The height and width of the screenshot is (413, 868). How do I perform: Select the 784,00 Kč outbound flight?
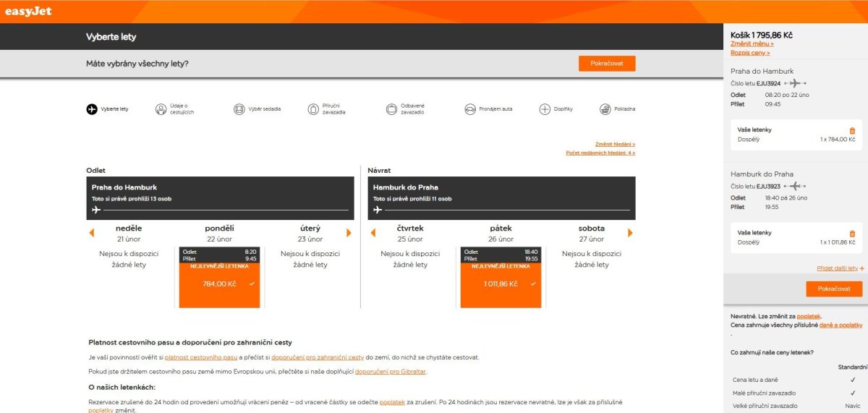pos(219,284)
